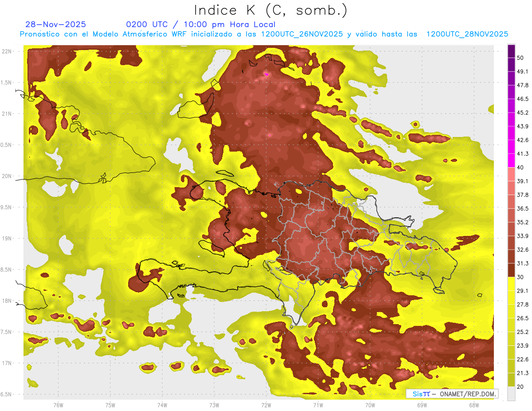
Task: Click the legend value "36.5"
Action: tap(523, 208)
